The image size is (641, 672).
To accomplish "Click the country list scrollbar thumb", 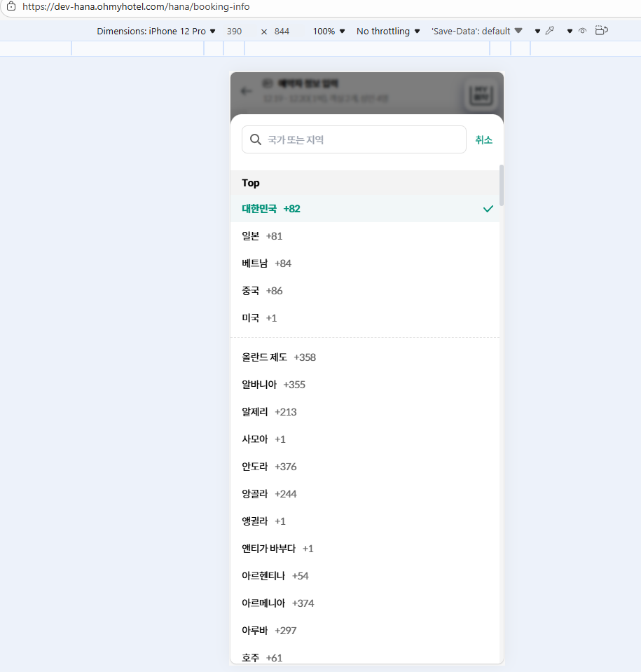I will coord(502,185).
